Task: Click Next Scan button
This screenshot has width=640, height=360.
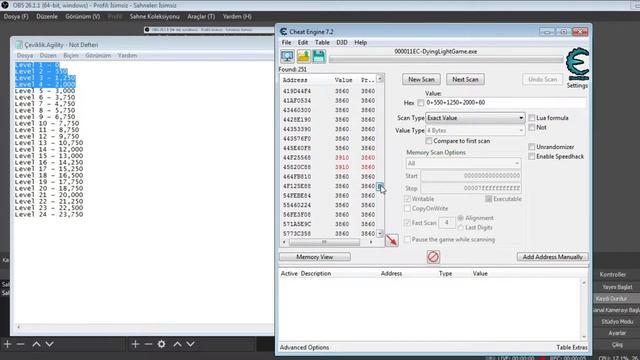Action: (x=465, y=80)
